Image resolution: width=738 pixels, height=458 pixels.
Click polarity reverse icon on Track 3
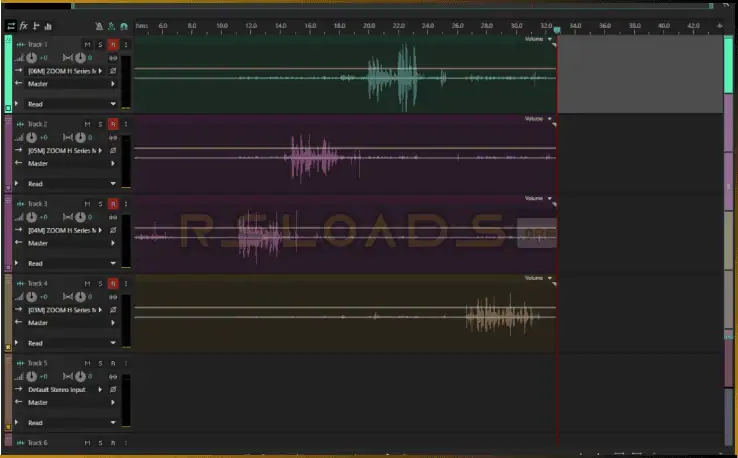[x=113, y=230]
